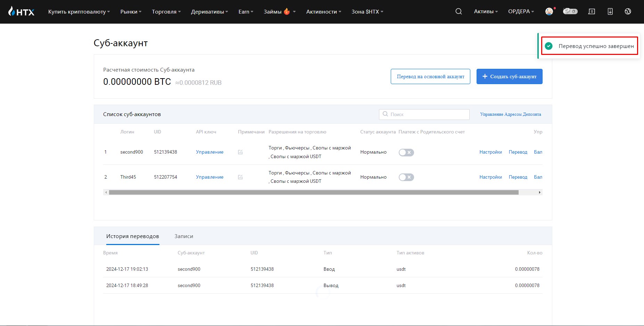Click the search icon in subaccount search field
The width and height of the screenshot is (644, 326).
click(385, 114)
